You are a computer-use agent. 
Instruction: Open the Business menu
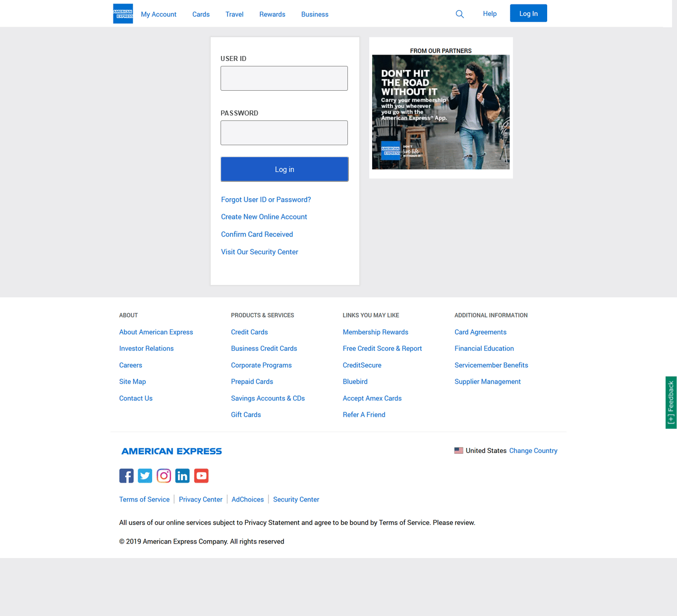315,14
